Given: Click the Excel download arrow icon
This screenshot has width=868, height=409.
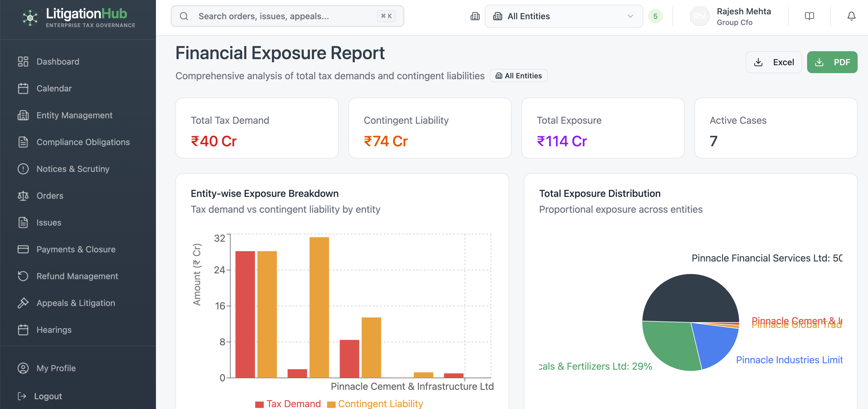Looking at the screenshot, I should click(758, 62).
